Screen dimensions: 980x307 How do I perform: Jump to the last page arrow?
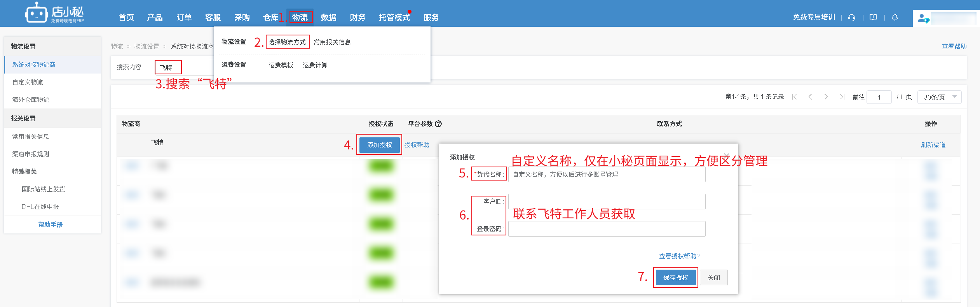tap(842, 97)
